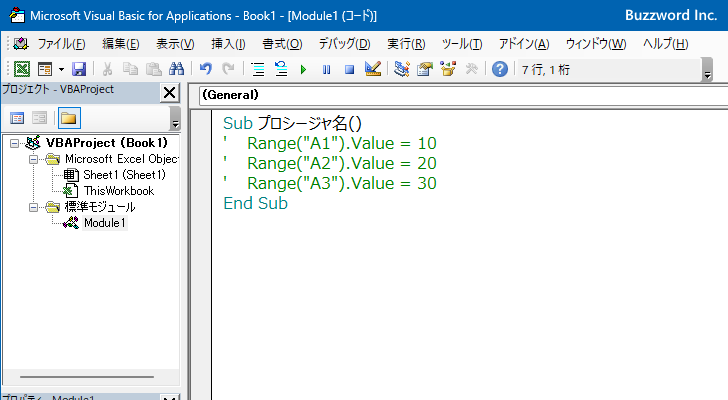Open the アドイン(A) menu
This screenshot has height=400, width=728.
[x=524, y=44]
